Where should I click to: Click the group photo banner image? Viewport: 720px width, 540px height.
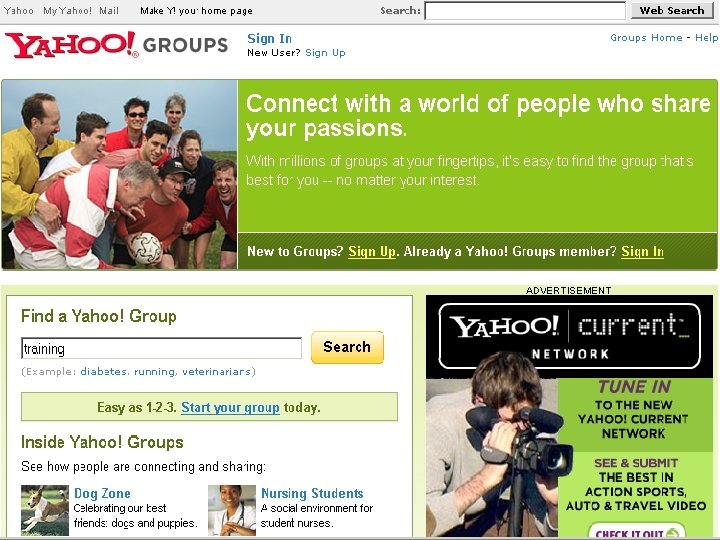tap(119, 174)
